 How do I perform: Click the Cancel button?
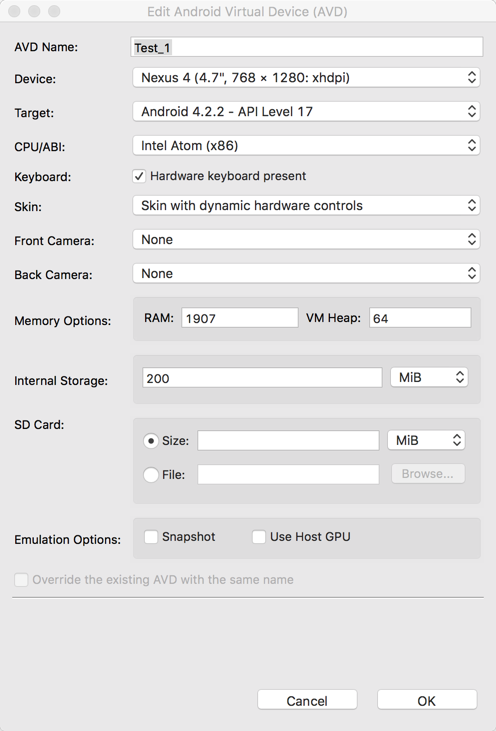click(307, 700)
